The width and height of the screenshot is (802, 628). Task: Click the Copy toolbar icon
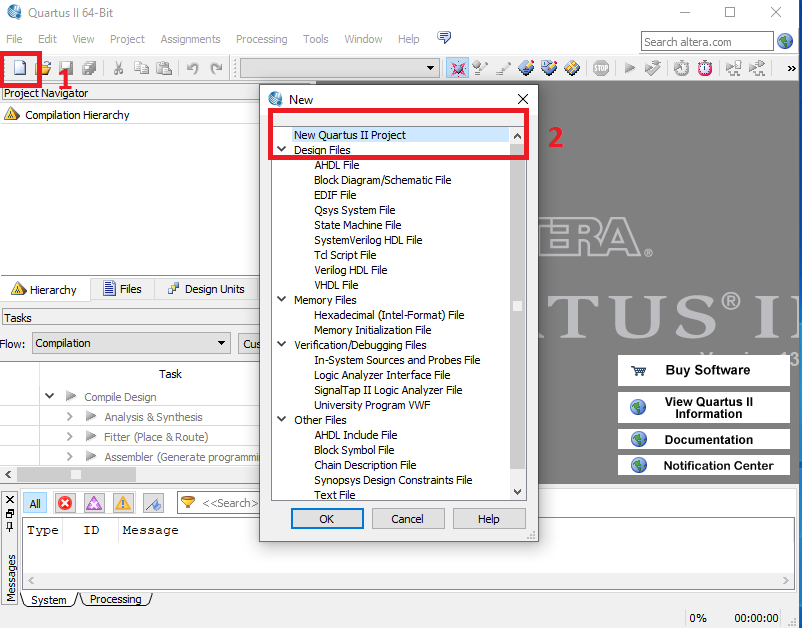(141, 68)
